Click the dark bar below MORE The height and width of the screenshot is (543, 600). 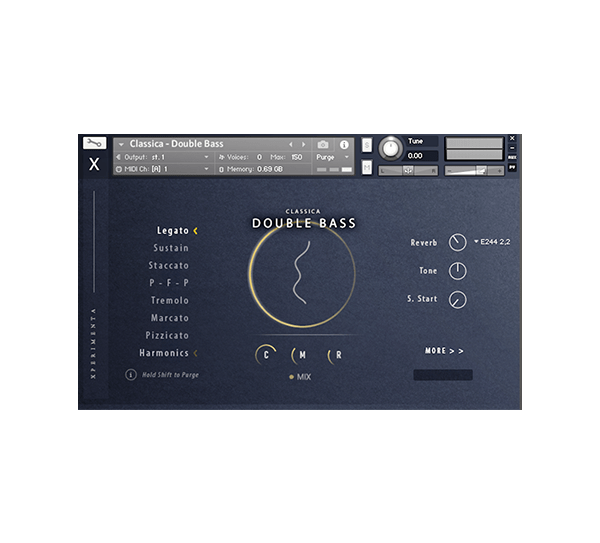pyautogui.click(x=443, y=375)
